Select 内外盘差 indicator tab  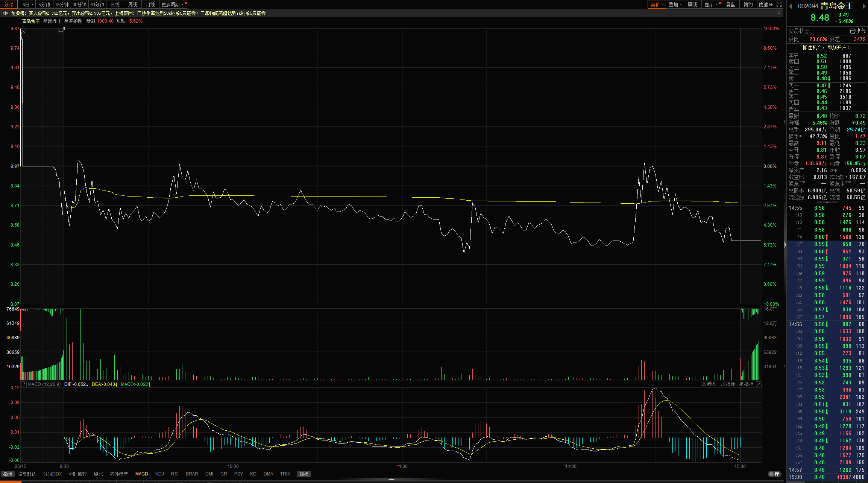pos(119,474)
